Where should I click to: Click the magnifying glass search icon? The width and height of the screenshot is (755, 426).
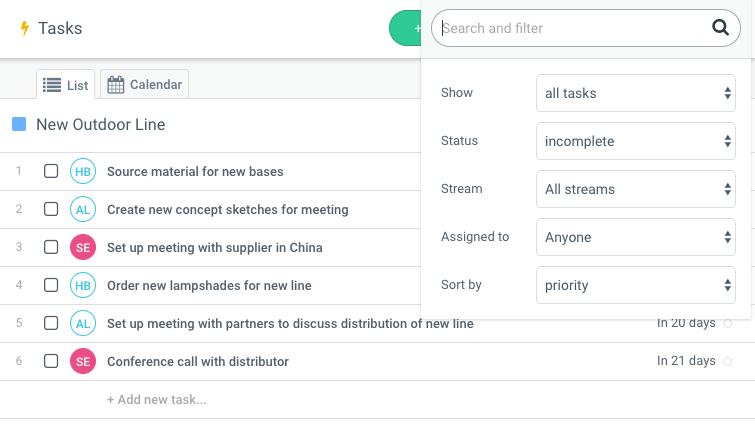719,28
